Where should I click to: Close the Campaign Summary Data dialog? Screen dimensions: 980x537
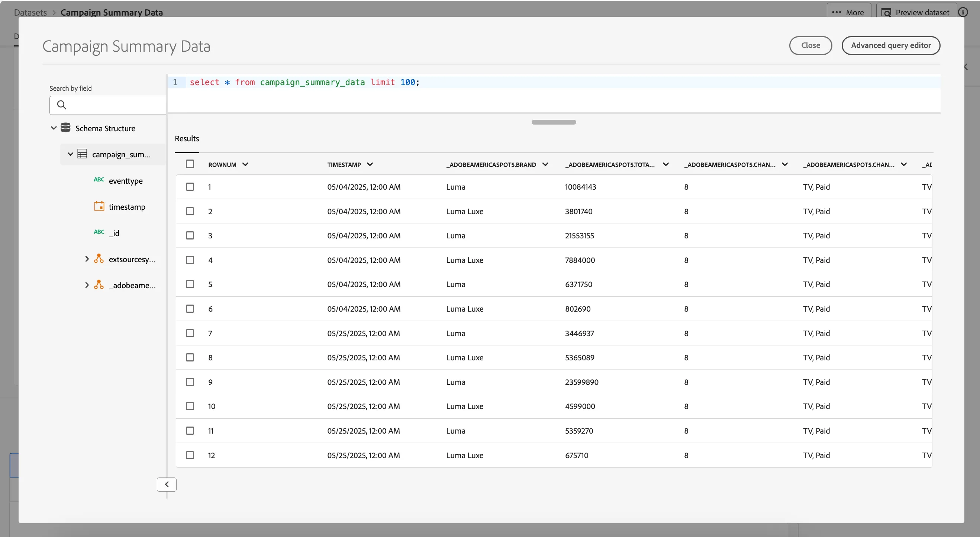[811, 45]
